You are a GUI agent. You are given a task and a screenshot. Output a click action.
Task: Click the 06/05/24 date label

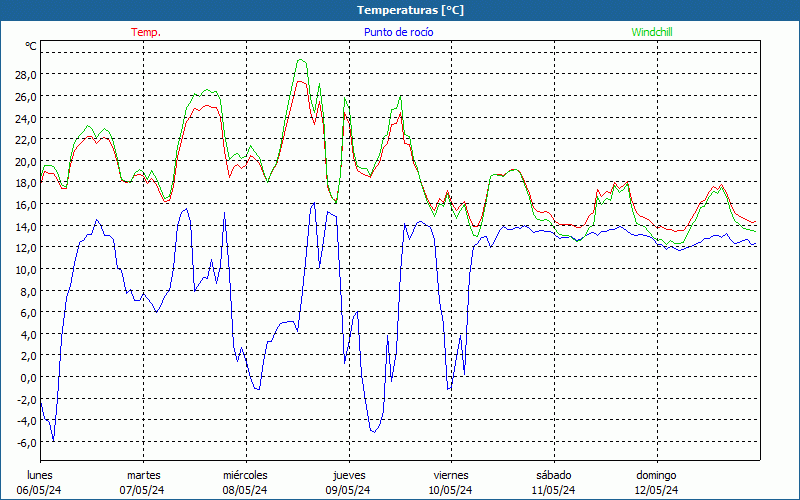click(x=39, y=490)
